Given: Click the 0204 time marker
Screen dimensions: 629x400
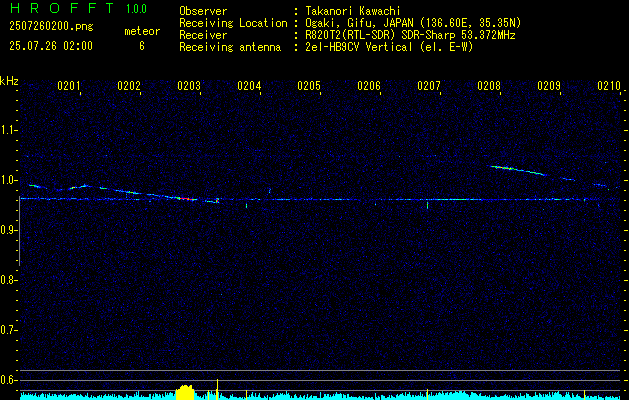Looking at the screenshot, I should pyautogui.click(x=249, y=86).
